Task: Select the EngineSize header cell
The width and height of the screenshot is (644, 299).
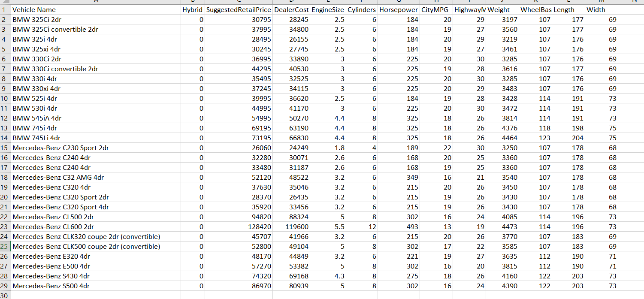Action: [328, 9]
